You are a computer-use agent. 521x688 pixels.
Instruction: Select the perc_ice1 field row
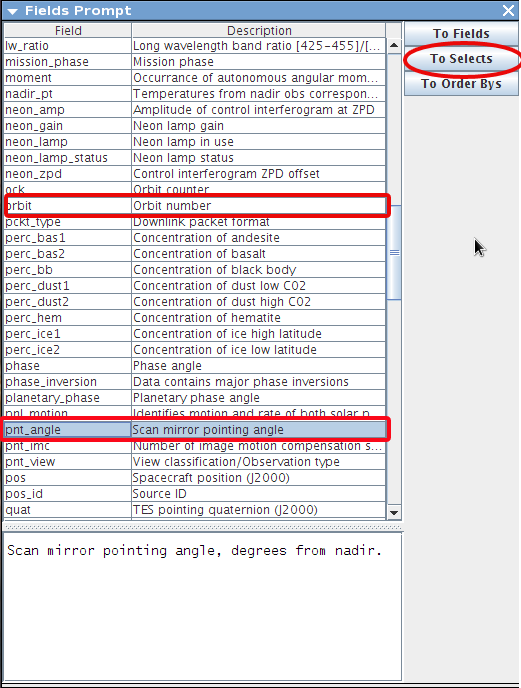pos(195,334)
